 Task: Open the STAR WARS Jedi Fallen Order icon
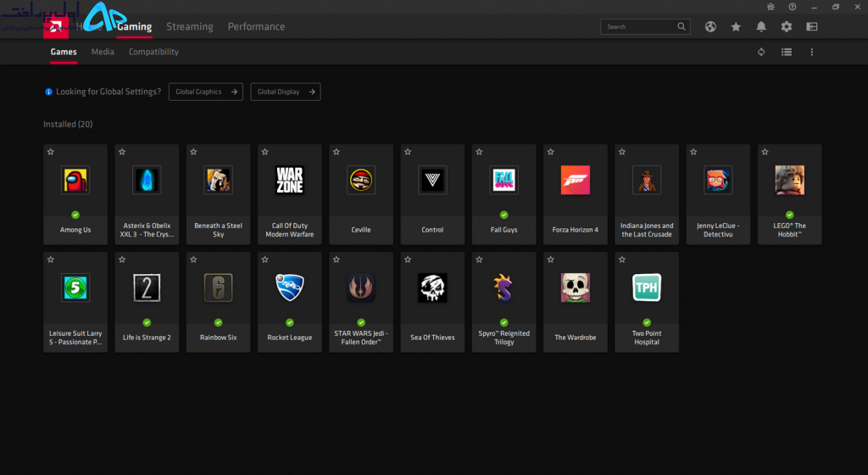(361, 288)
